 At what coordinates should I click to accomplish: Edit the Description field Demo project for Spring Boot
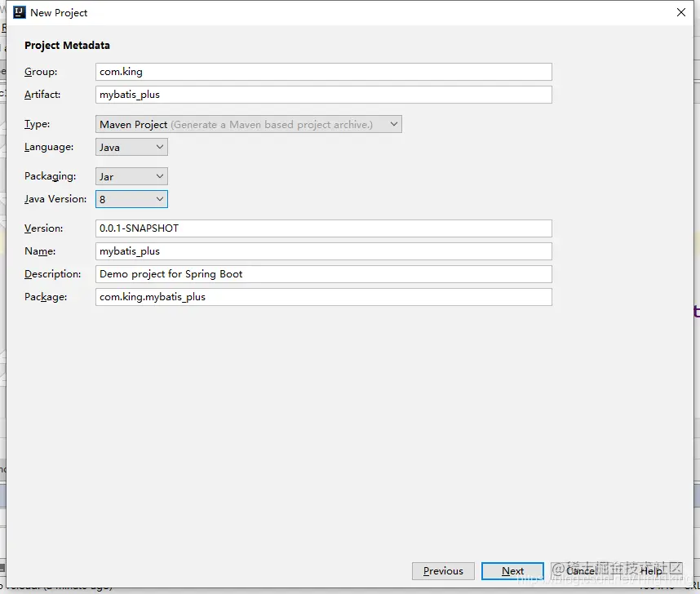tap(324, 274)
